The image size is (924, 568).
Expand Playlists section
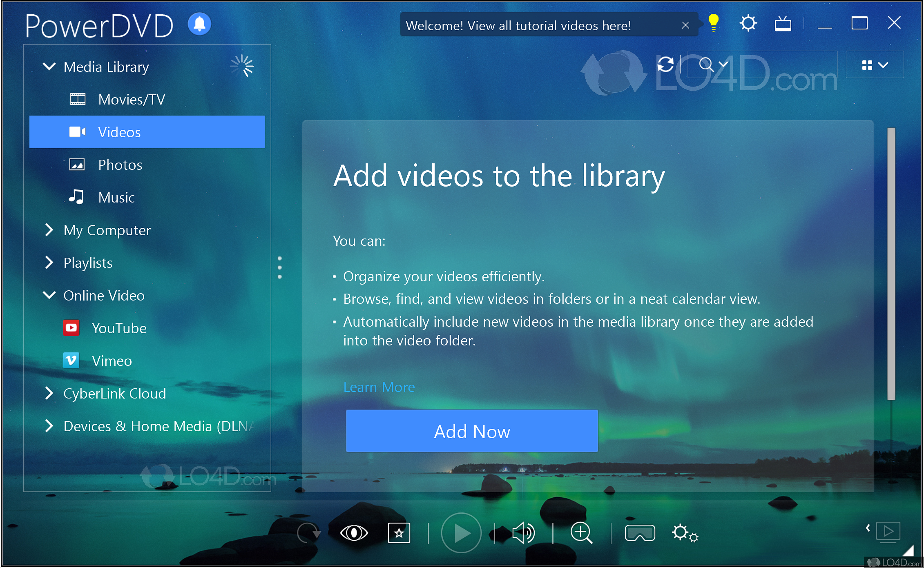pos(49,263)
